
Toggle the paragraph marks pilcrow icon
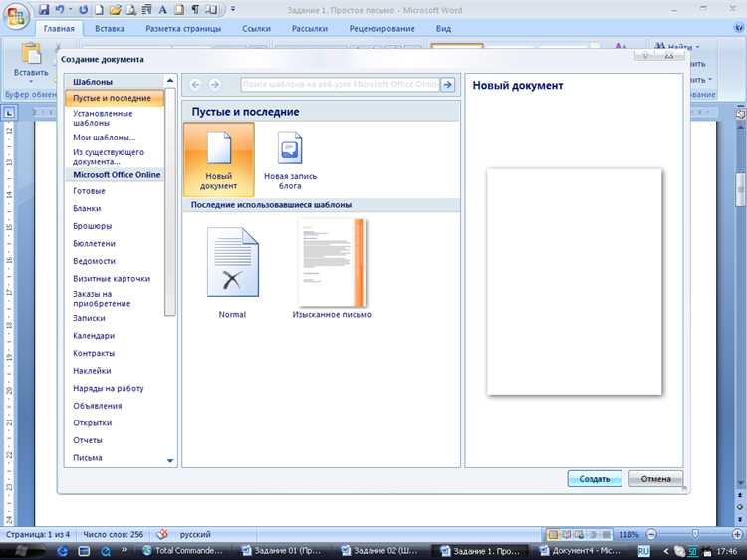(x=195, y=9)
